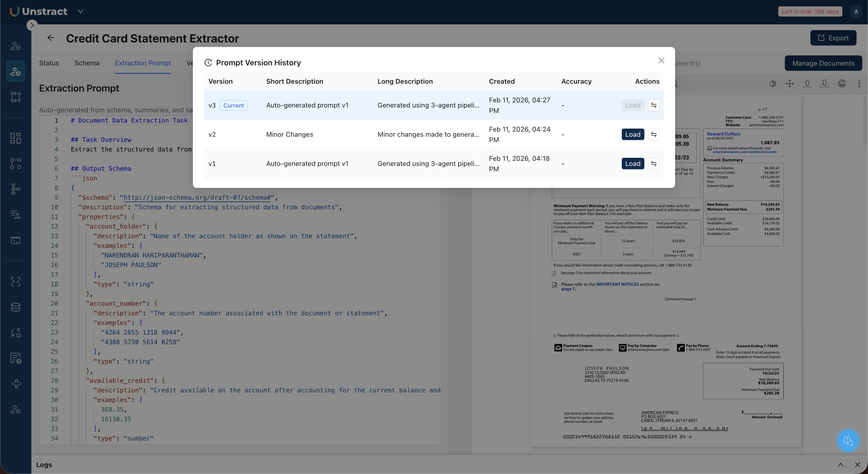Expand the Logs panel with chevron
This screenshot has height=474, width=868.
click(840, 465)
